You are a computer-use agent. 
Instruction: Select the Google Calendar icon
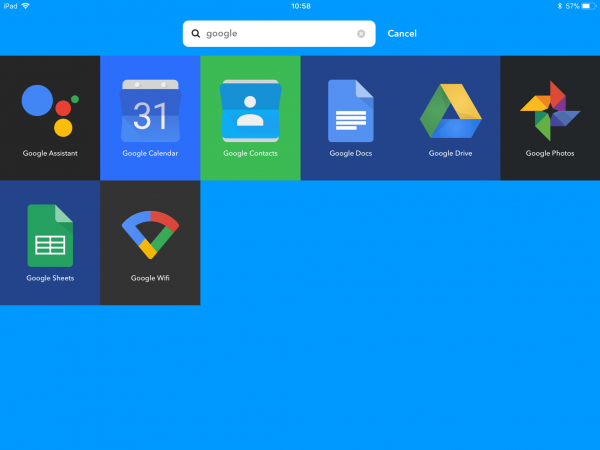[x=150, y=111]
